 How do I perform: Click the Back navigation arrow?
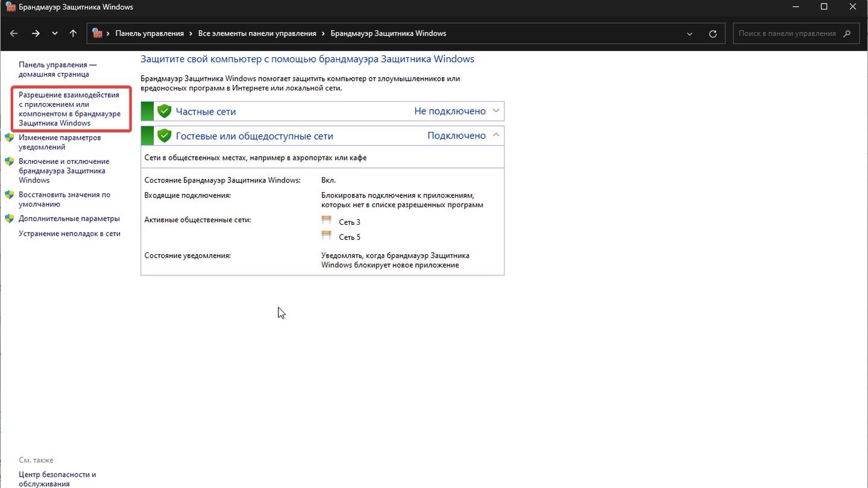14,34
